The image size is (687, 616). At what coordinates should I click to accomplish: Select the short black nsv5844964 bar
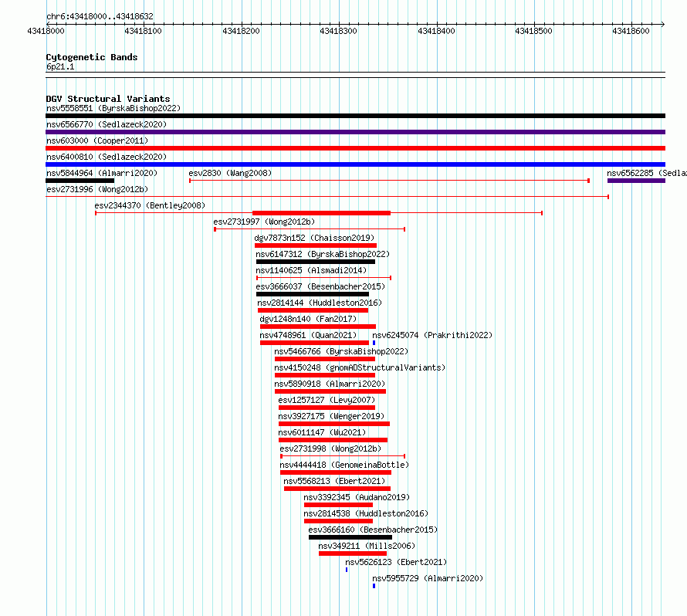(80, 181)
